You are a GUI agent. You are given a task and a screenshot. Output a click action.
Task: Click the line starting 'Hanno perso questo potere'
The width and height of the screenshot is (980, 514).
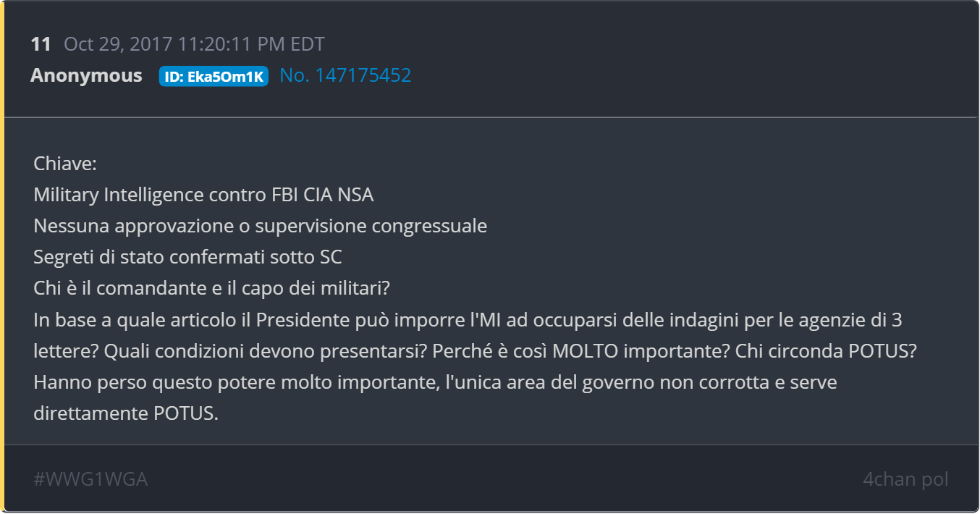point(434,382)
